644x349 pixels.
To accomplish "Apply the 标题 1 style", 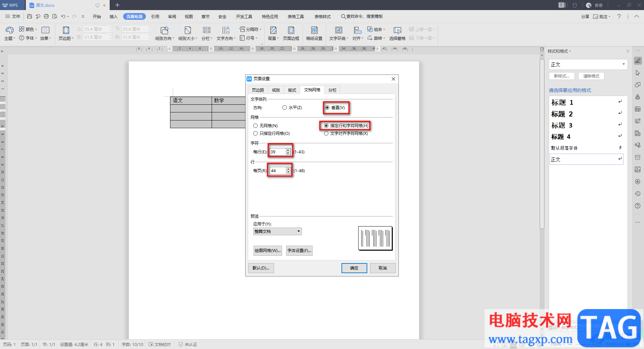I will [x=586, y=102].
